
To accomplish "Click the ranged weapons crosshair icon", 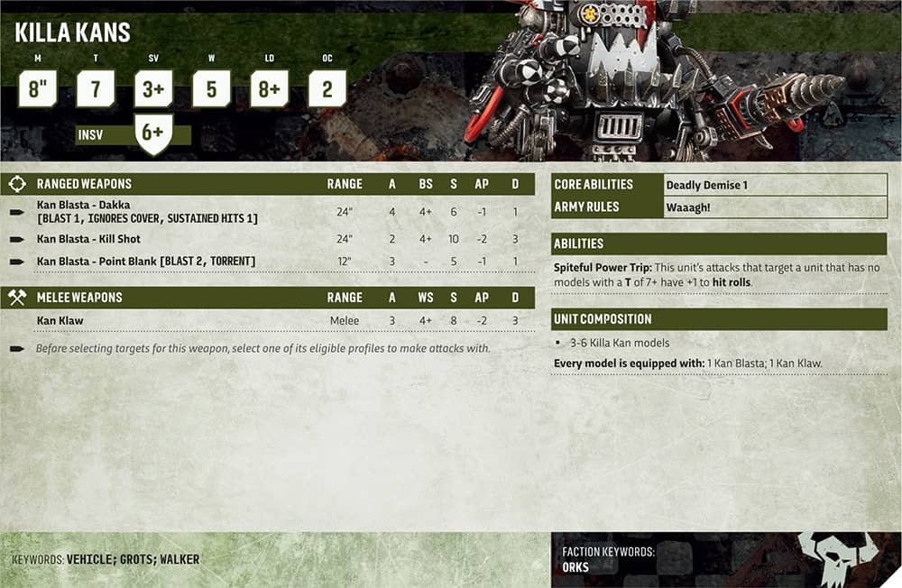I will click(x=16, y=184).
